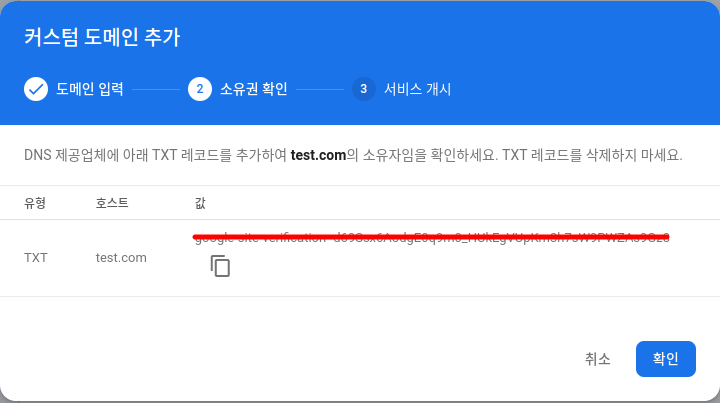
Task: Click the 값 column header
Action: pyautogui.click(x=200, y=203)
